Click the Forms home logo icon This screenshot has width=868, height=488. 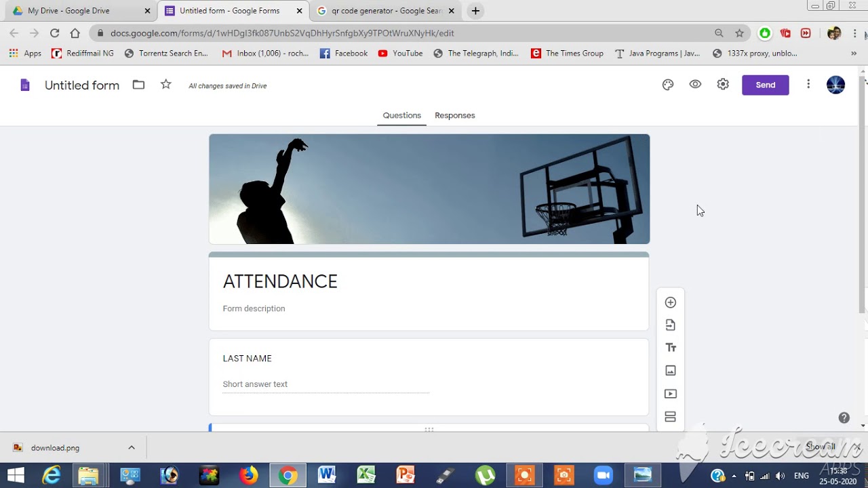click(25, 85)
